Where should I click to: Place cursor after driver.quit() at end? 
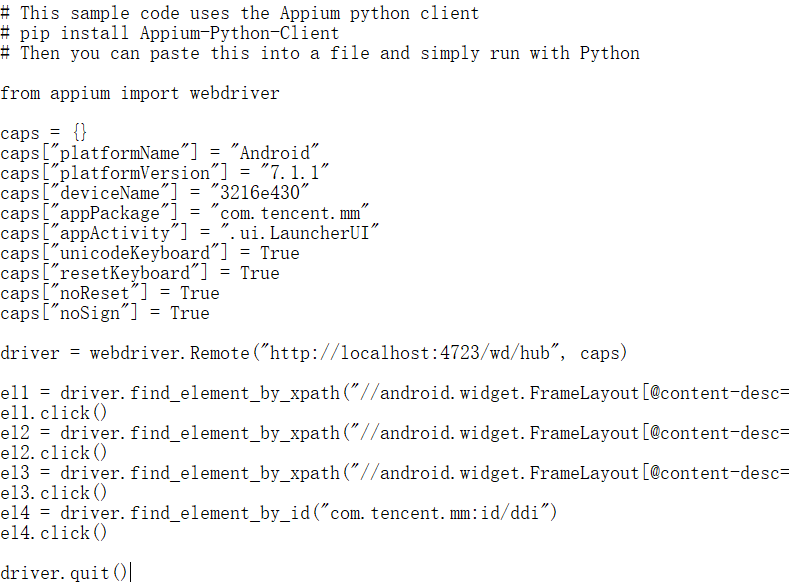click(130, 573)
